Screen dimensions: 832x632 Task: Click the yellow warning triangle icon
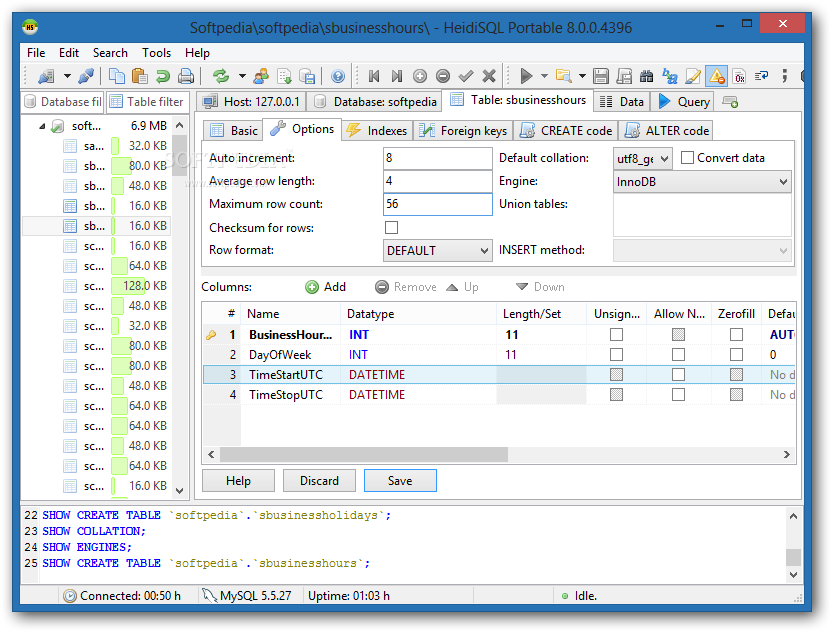pos(716,76)
